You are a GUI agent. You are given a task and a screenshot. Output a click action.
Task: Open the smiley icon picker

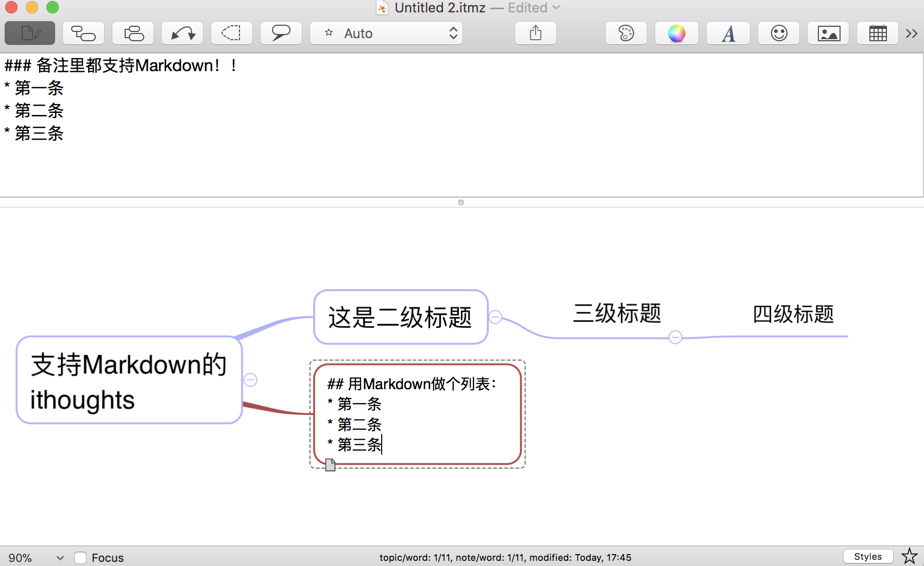(779, 34)
